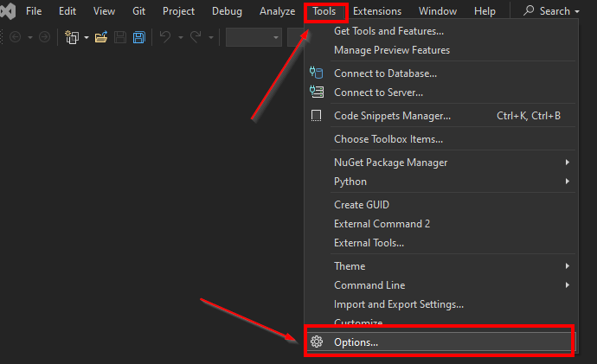This screenshot has width=597, height=364.
Task: Open the Analyze menu
Action: 277,11
